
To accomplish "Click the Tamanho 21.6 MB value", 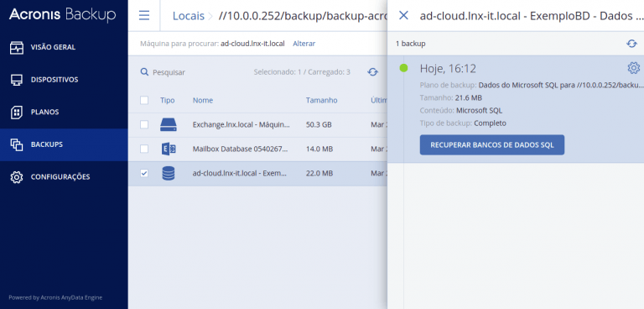I will pyautogui.click(x=468, y=97).
